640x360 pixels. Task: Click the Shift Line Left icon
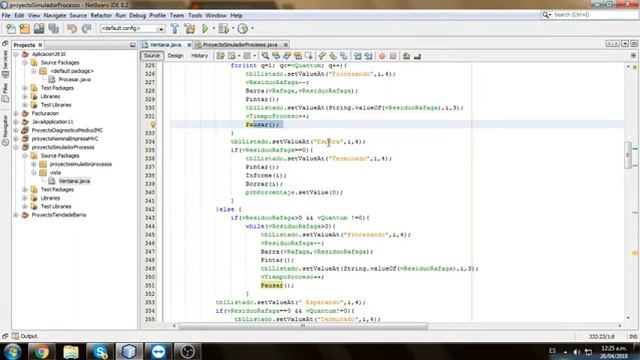358,56
